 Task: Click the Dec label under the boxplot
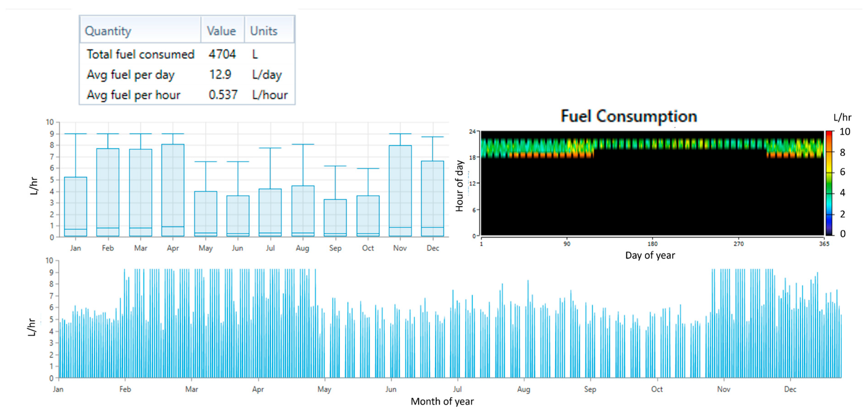[433, 248]
